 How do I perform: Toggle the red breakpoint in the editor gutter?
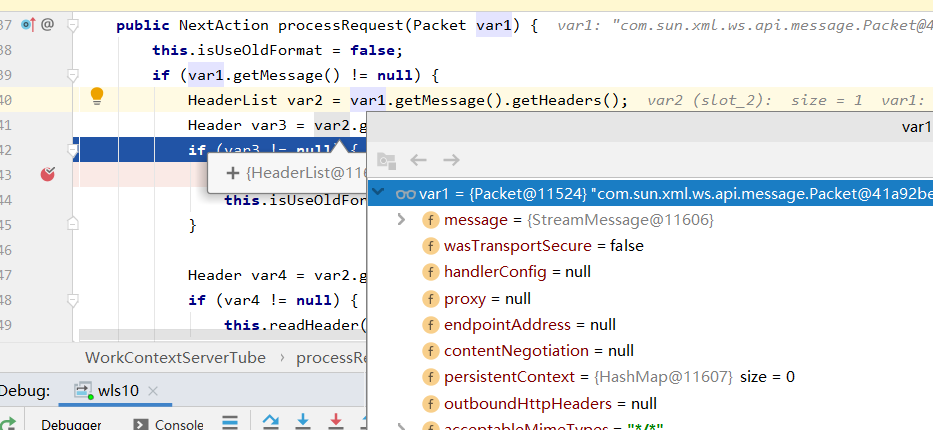(x=47, y=174)
